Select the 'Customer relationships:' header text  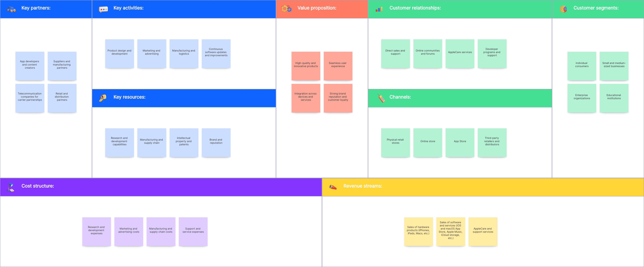pyautogui.click(x=415, y=8)
